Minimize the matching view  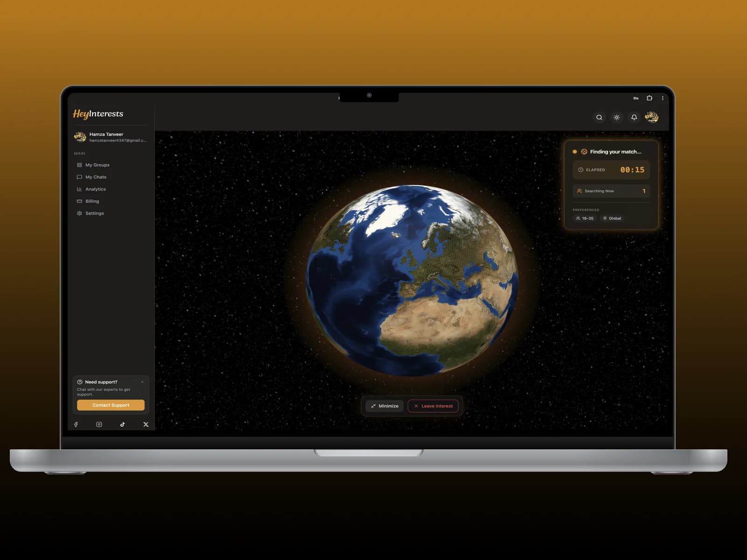pos(384,406)
